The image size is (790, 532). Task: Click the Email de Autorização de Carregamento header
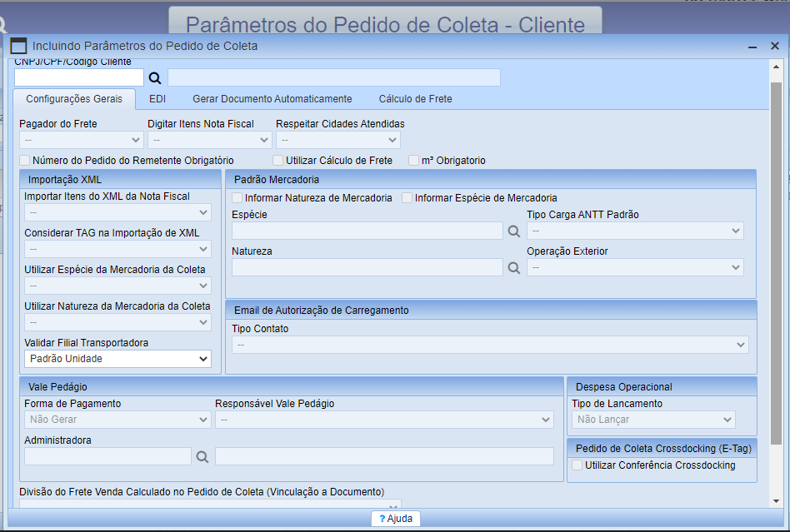coord(491,311)
